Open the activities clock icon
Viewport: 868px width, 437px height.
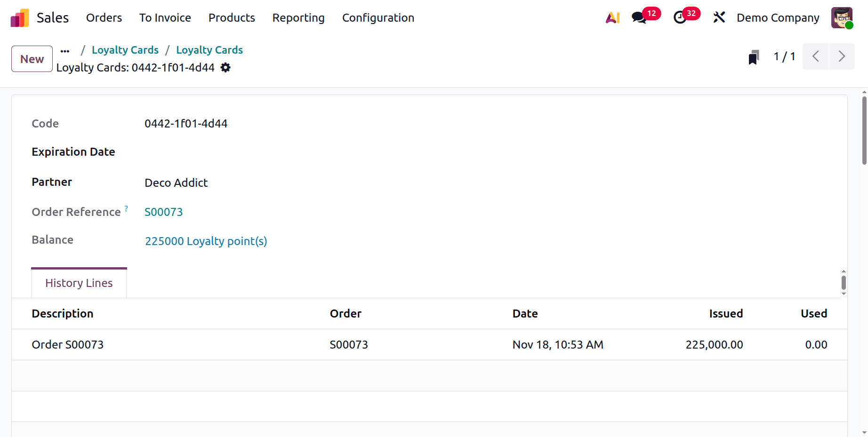[x=680, y=17]
